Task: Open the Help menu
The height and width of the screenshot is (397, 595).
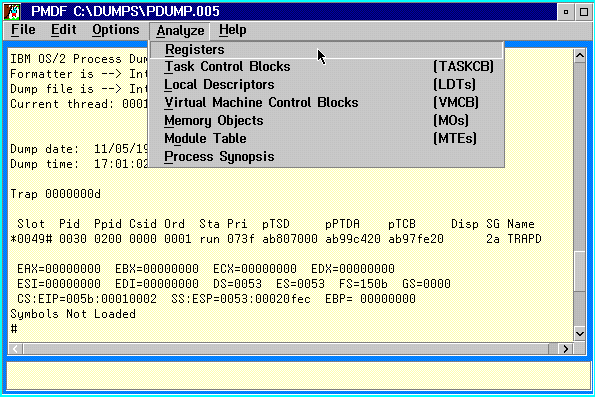Action: click(233, 30)
